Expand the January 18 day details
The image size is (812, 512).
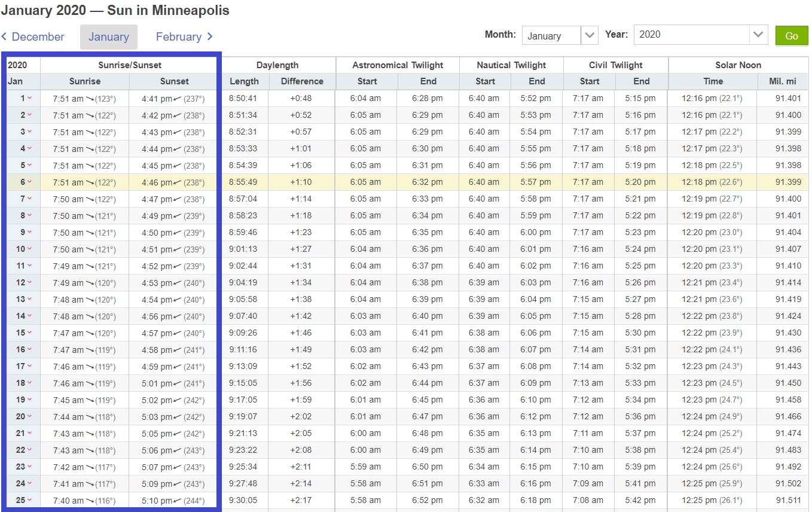click(29, 383)
